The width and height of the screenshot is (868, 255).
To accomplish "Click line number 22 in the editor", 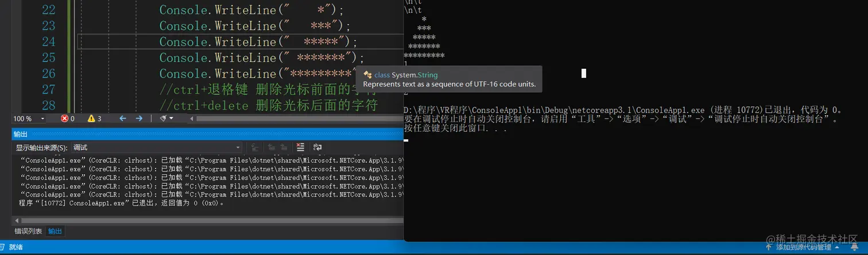I will pos(49,10).
